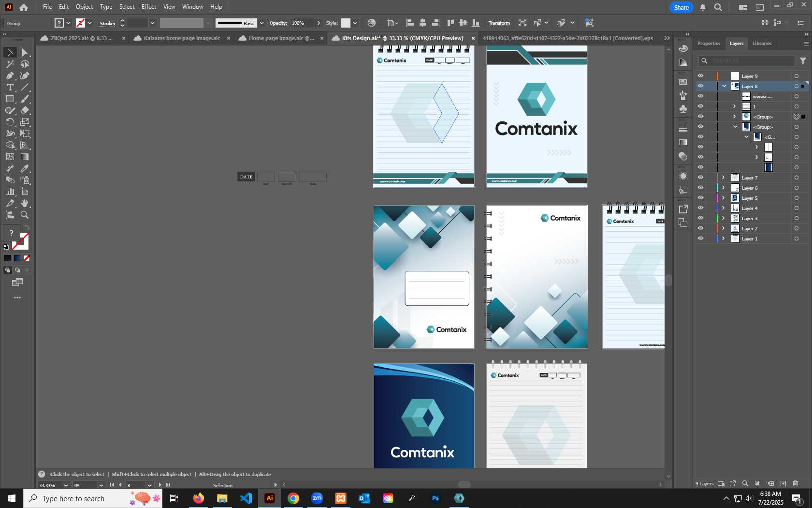Image resolution: width=812 pixels, height=508 pixels.
Task: Select the Direct Selection tool
Action: 25,52
